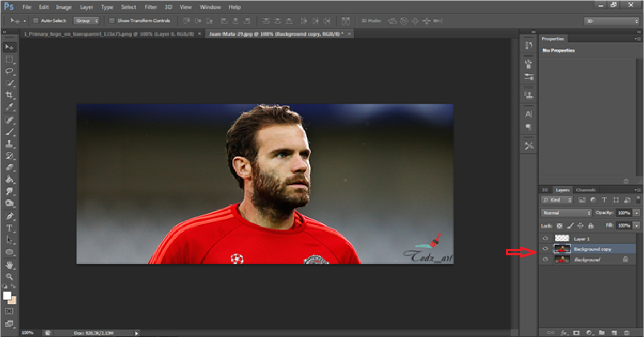The width and height of the screenshot is (644, 337).
Task: Choose the Horizontal Type tool
Action: (9, 228)
